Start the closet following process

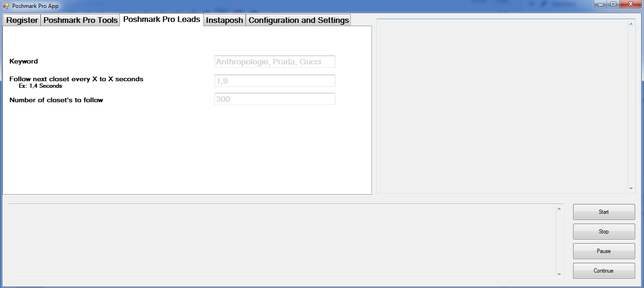[x=604, y=212]
